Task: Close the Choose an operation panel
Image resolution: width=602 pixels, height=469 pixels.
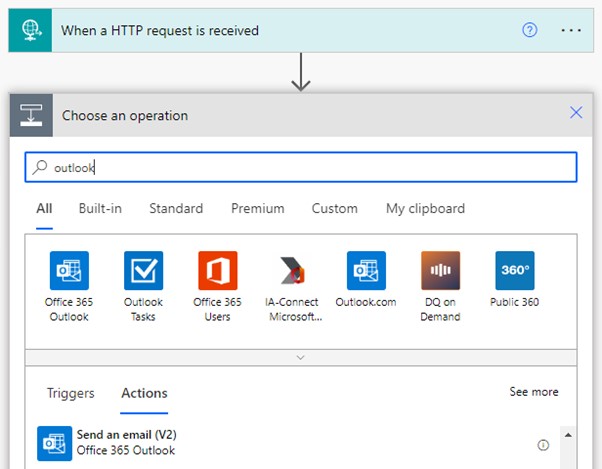Action: tap(576, 112)
